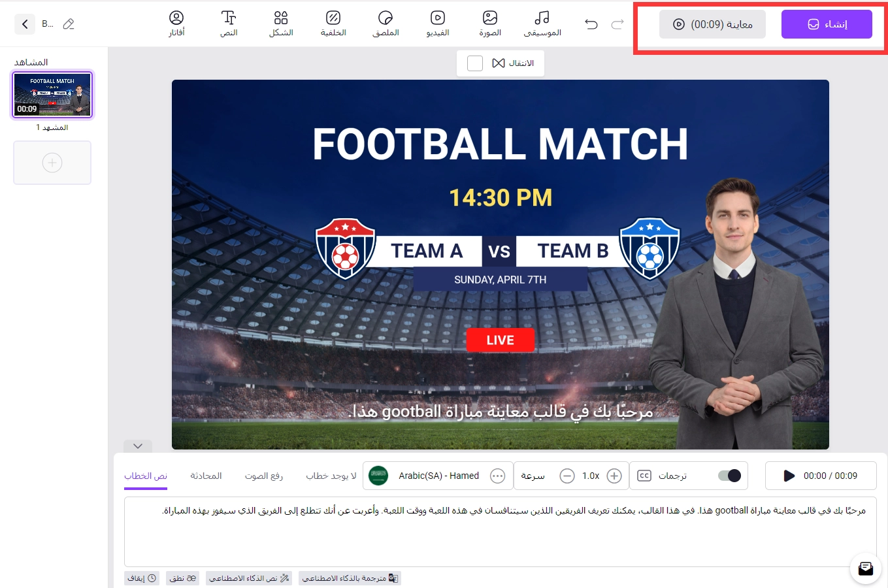
Task: Select the blue Team B shield logo
Action: pos(650,249)
